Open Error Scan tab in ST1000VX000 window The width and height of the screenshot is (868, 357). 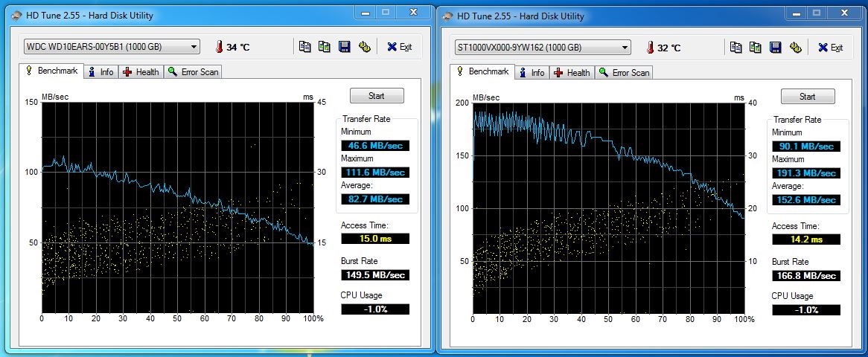point(624,73)
